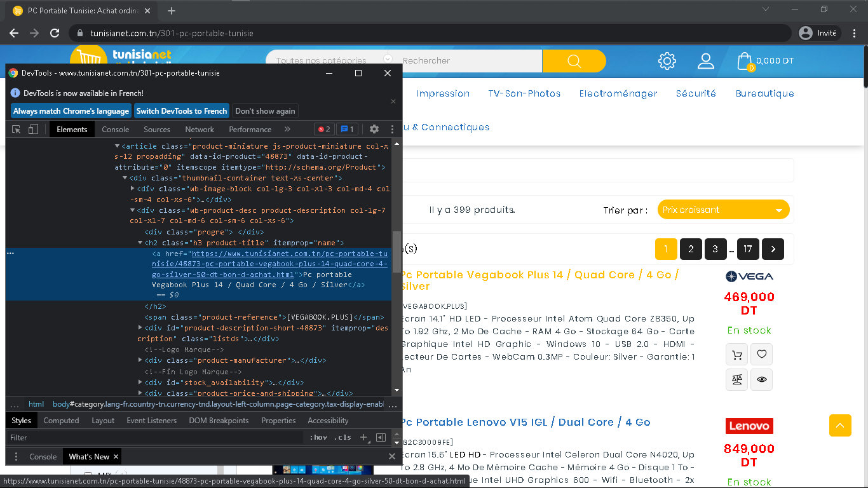Image resolution: width=868 pixels, height=488 pixels.
Task: Open the DevTools customize kebab menu
Action: coord(392,129)
